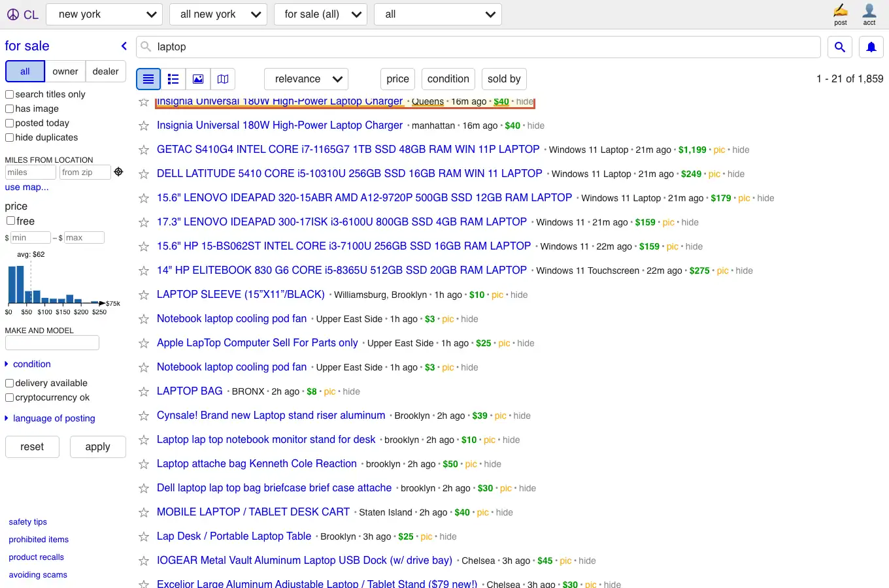Star the DELL LATITUDE 5410 listing

(x=144, y=174)
